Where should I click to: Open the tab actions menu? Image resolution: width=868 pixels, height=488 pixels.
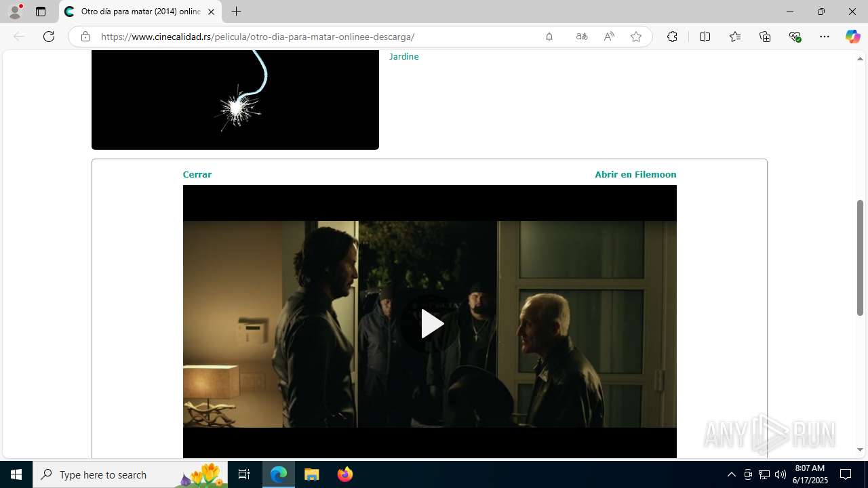(x=41, y=12)
